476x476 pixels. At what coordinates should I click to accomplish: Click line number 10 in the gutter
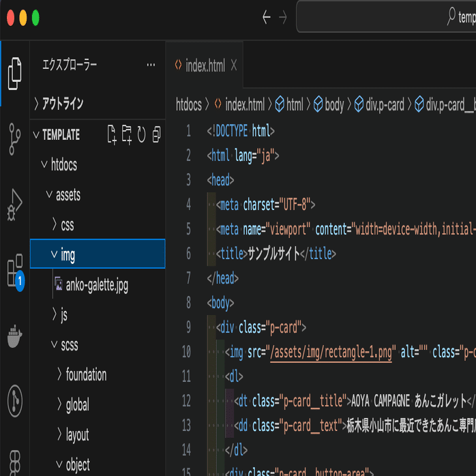pos(186,352)
